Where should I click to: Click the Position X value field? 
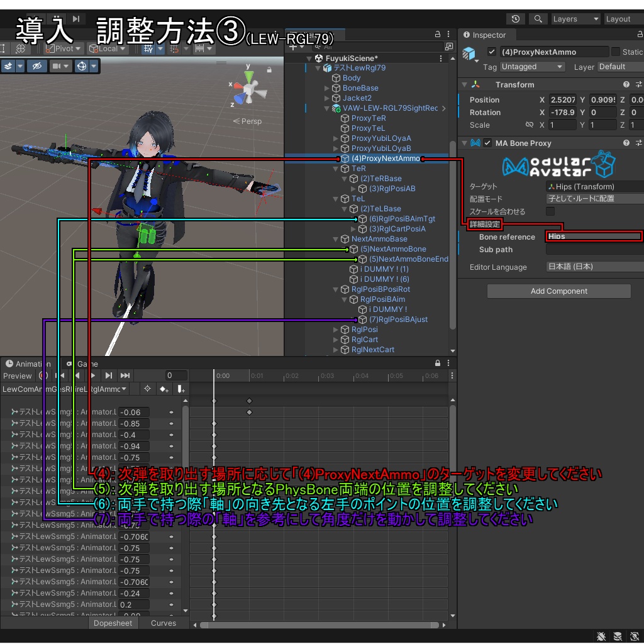[563, 99]
